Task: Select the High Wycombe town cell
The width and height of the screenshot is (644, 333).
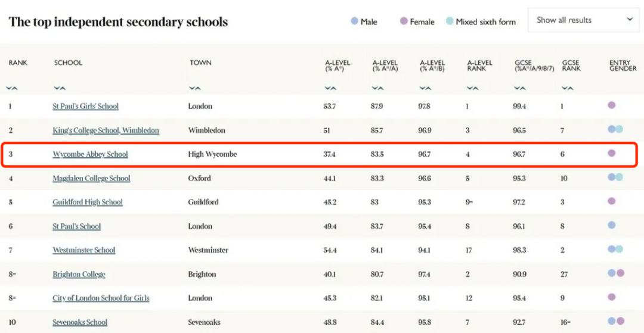Action: coord(212,155)
